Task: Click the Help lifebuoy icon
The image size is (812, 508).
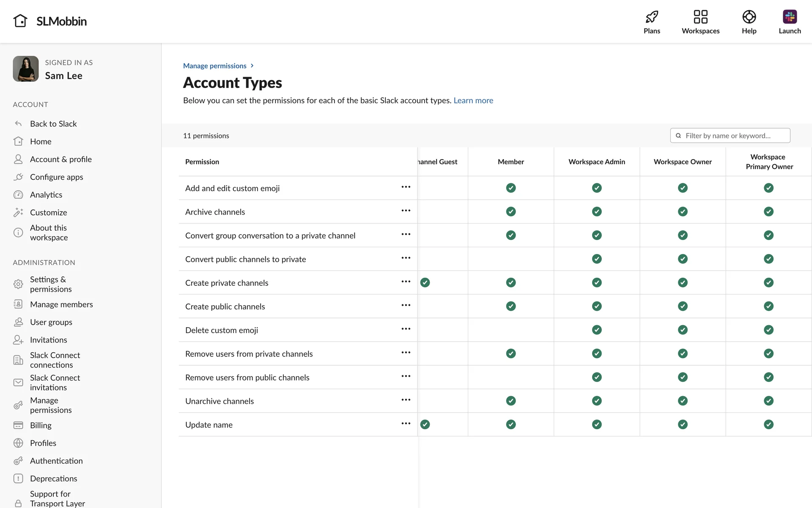Action: click(x=749, y=17)
